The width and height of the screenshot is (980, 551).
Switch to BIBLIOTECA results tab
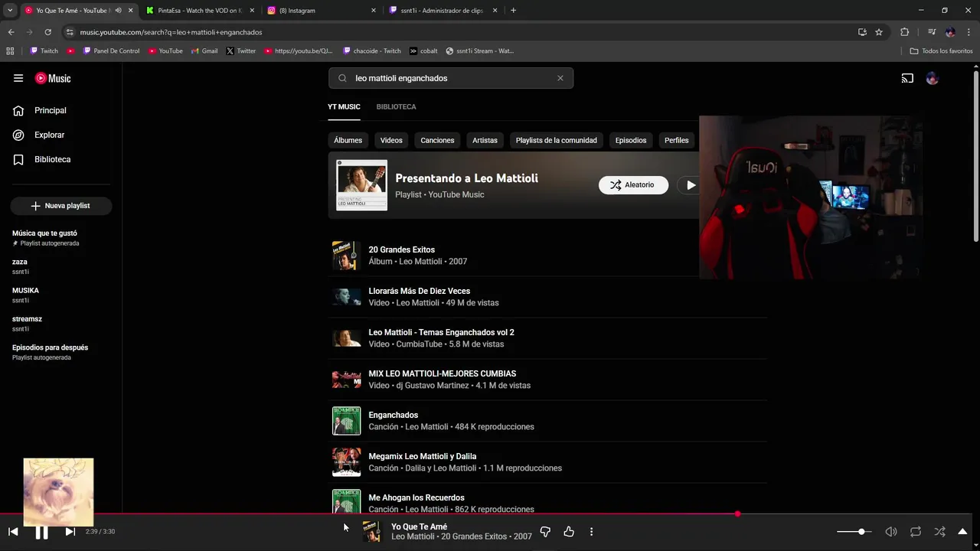tap(396, 106)
